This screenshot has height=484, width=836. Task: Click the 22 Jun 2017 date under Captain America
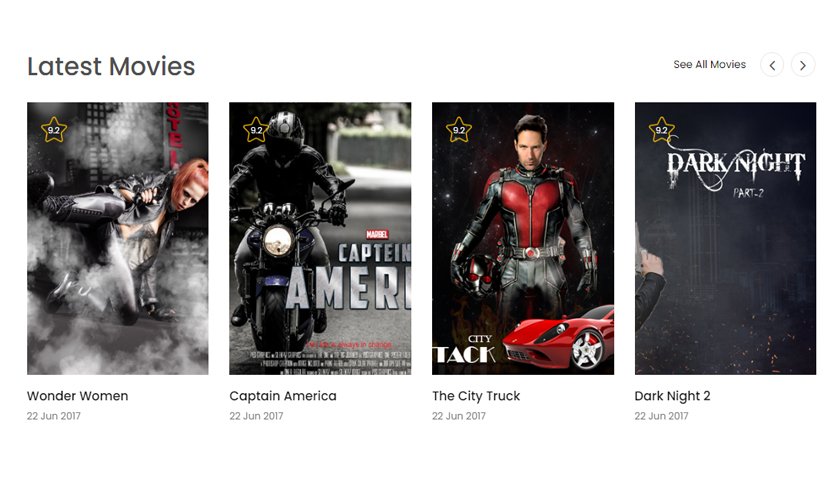click(x=256, y=416)
